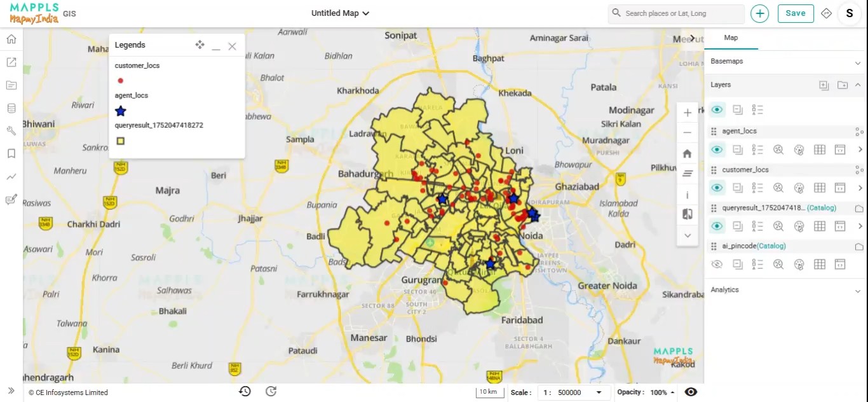
Task: Zoom in using the map plus button
Action: (x=687, y=113)
